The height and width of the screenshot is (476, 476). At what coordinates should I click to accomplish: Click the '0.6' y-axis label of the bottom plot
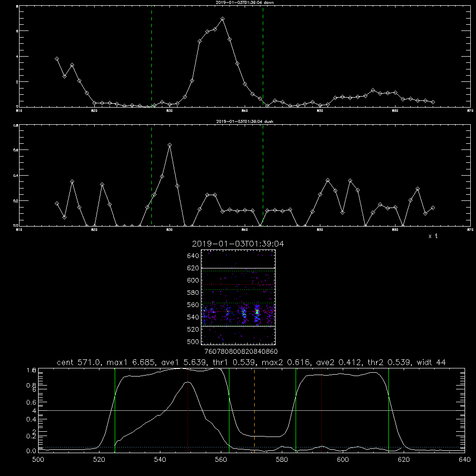click(31, 402)
